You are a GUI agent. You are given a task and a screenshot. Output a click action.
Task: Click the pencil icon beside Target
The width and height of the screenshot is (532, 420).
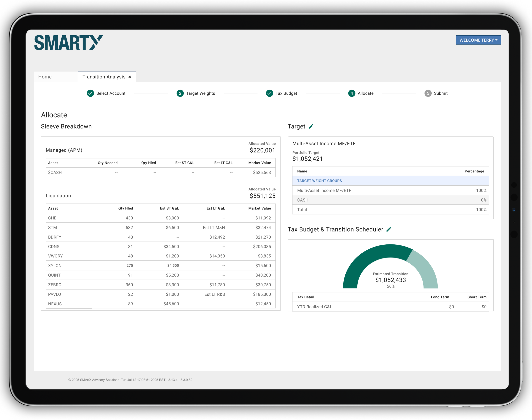(x=311, y=126)
